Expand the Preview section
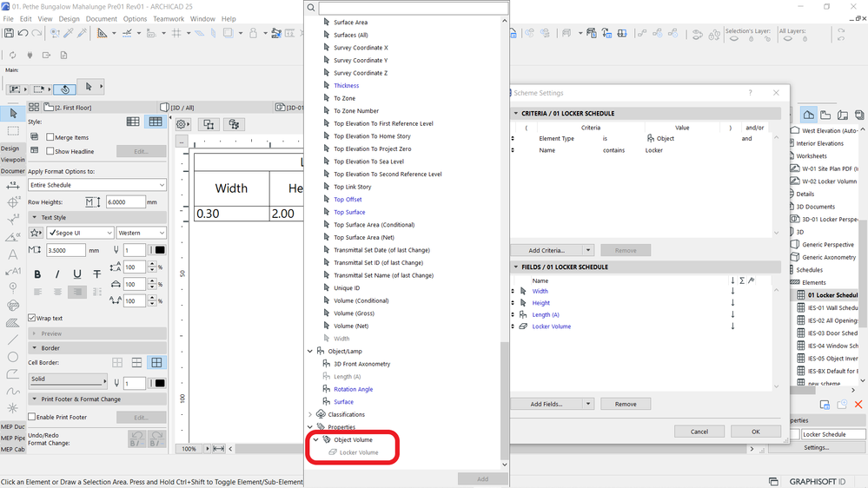 (x=35, y=333)
